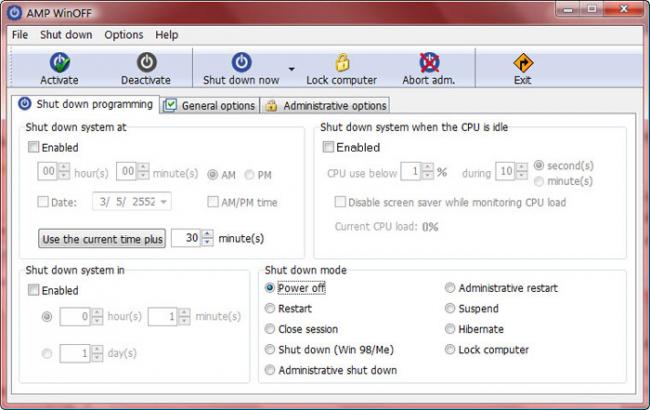This screenshot has width=650, height=410.
Task: Select the Power off mode
Action: click(x=270, y=287)
